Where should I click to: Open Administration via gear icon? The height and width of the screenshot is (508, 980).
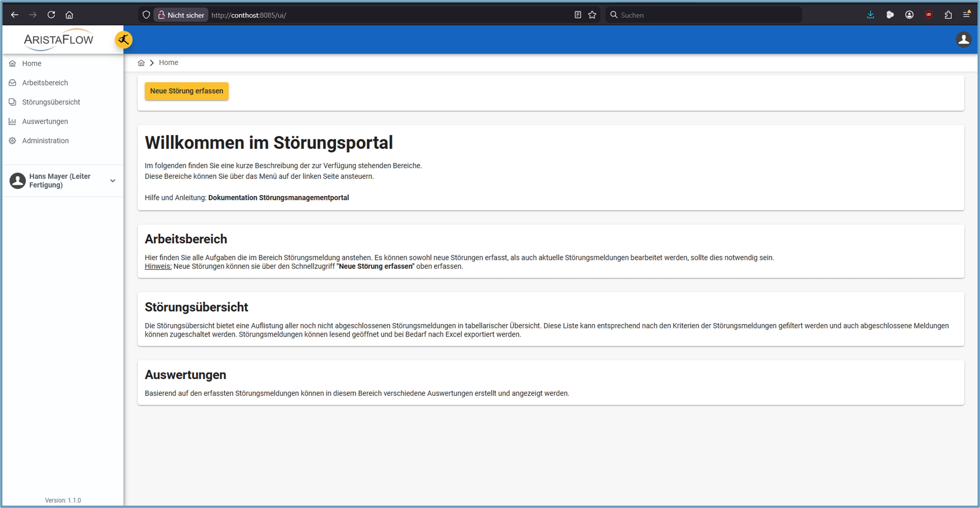[x=13, y=141]
